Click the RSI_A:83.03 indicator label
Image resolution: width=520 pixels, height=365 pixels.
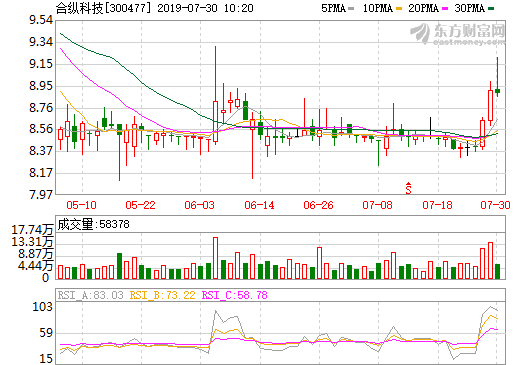(90, 295)
